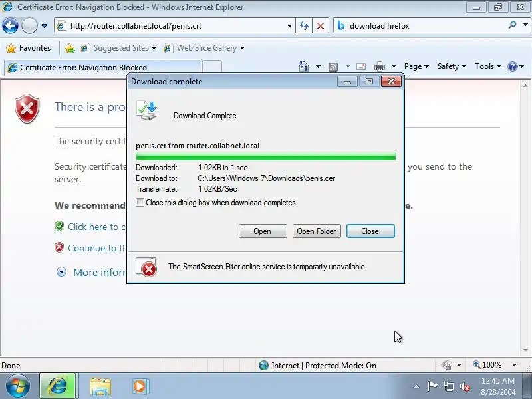Click the Print icon

379,66
